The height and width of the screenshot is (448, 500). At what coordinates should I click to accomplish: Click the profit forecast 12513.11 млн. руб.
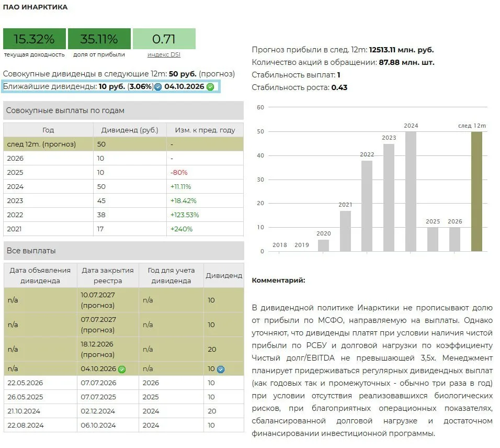(402, 50)
